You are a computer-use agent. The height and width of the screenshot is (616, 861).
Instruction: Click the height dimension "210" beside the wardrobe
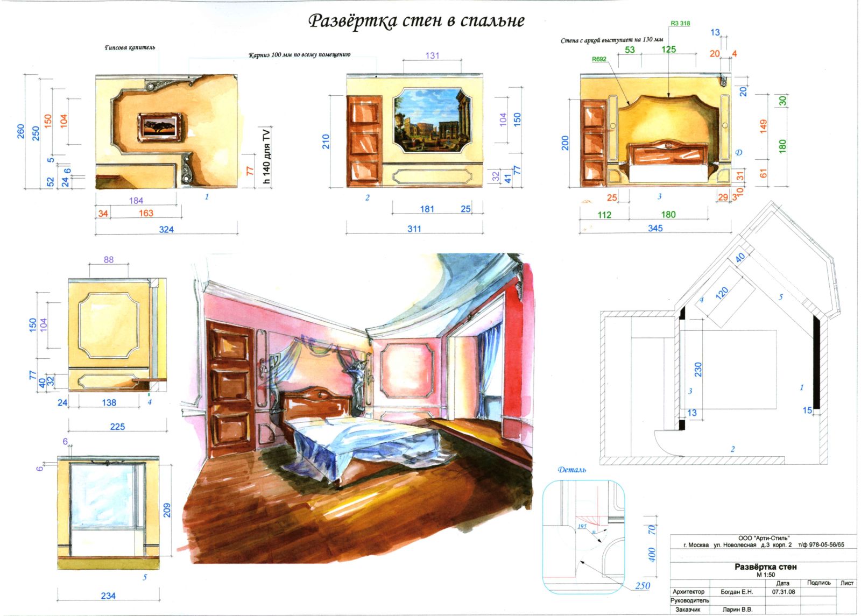(326, 141)
